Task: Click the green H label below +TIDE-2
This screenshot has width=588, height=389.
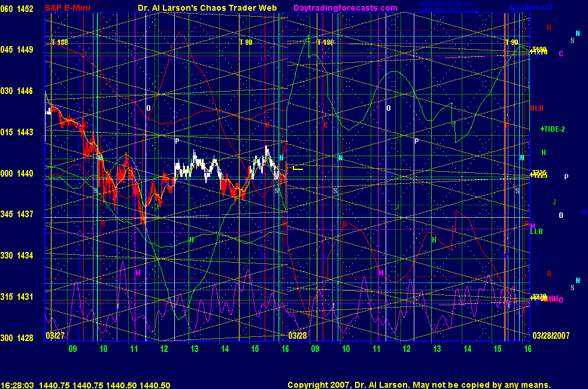Action: 544,153
